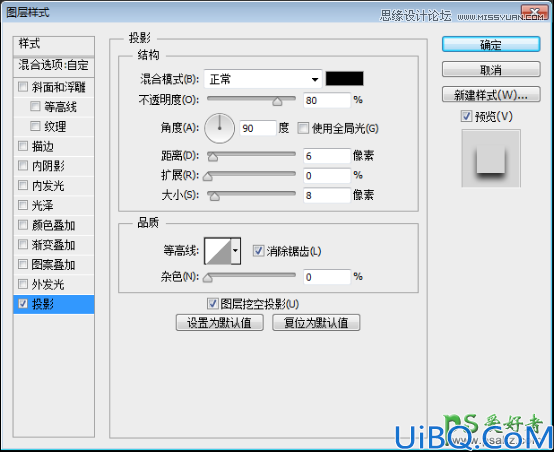Screen dimensions: 554x452
Task: Open the 混合模式 dropdown showing 正常
Action: tap(263, 79)
